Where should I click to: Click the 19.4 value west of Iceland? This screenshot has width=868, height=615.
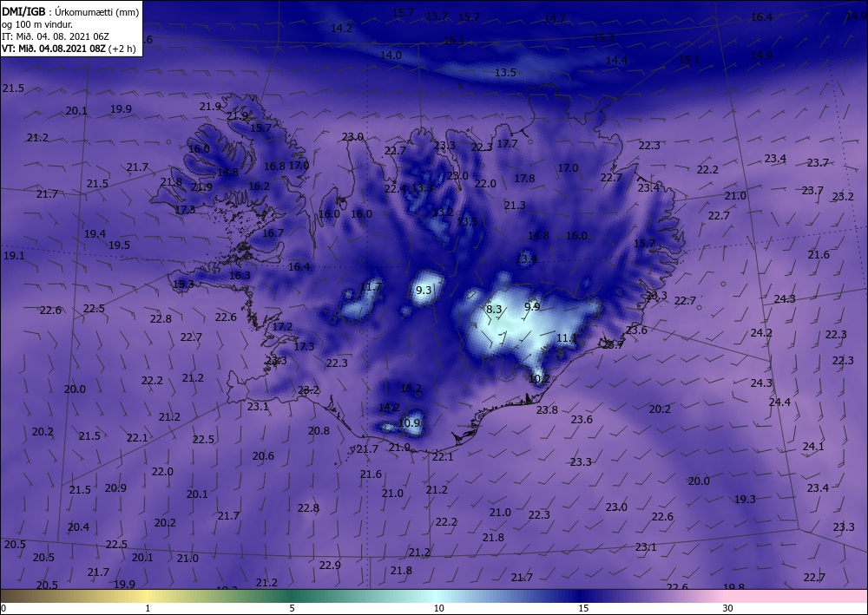pyautogui.click(x=95, y=233)
